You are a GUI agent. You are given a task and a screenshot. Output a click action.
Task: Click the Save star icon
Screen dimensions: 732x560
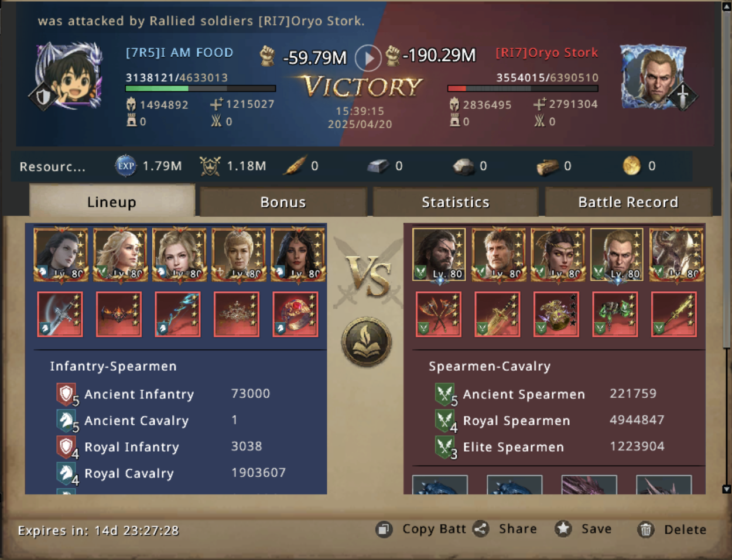point(563,529)
